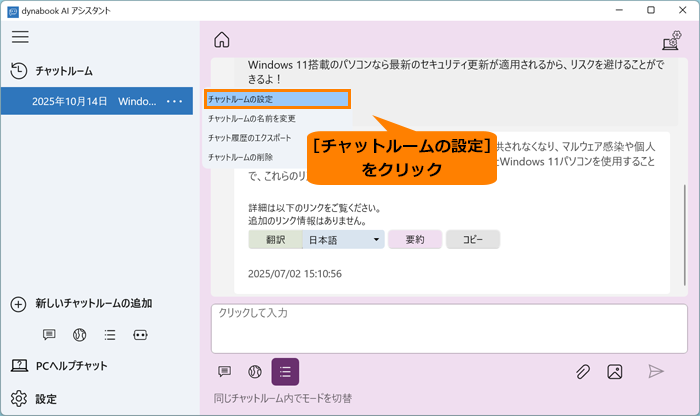The height and width of the screenshot is (416, 700).
Task: Attach a file with the paperclip icon
Action: pyautogui.click(x=583, y=371)
